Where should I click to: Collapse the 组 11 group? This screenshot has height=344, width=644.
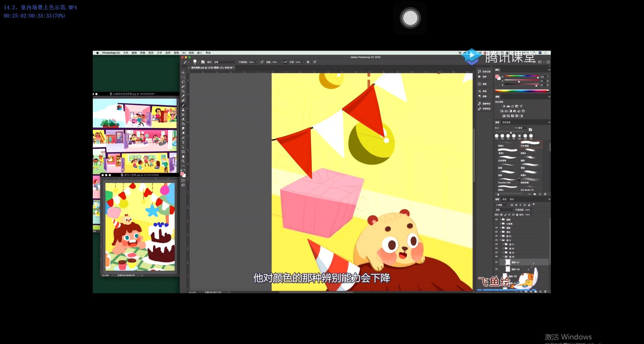pos(500,240)
